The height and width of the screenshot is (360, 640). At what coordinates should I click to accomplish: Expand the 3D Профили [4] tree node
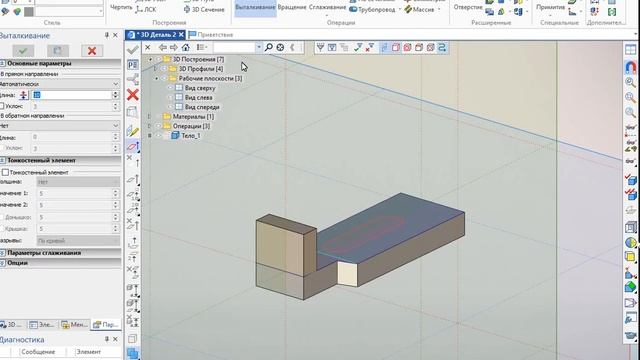point(155,69)
